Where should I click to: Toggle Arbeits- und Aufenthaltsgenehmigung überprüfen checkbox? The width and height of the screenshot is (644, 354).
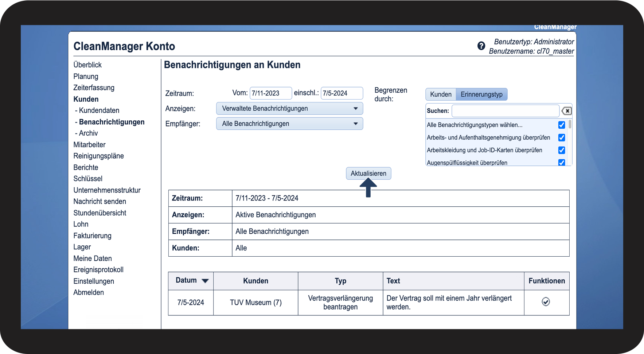pyautogui.click(x=561, y=138)
